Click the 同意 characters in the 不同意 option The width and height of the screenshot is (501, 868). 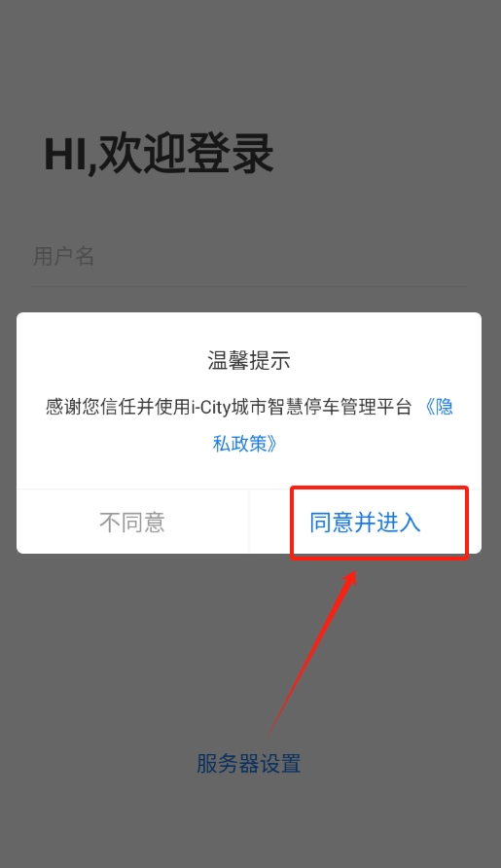[143, 523]
